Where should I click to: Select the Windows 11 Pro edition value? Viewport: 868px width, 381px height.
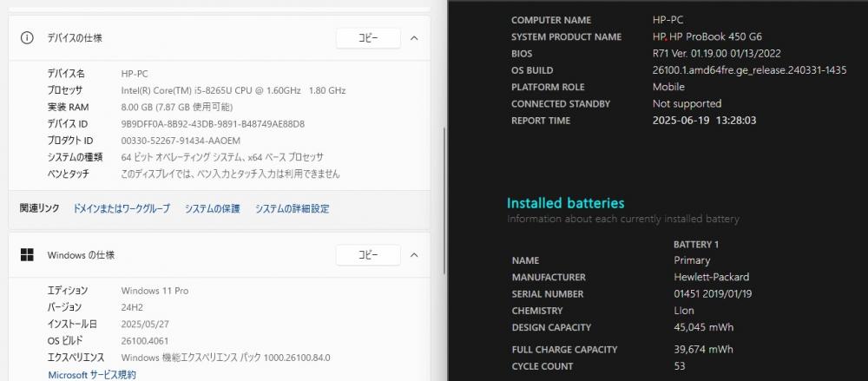(155, 290)
